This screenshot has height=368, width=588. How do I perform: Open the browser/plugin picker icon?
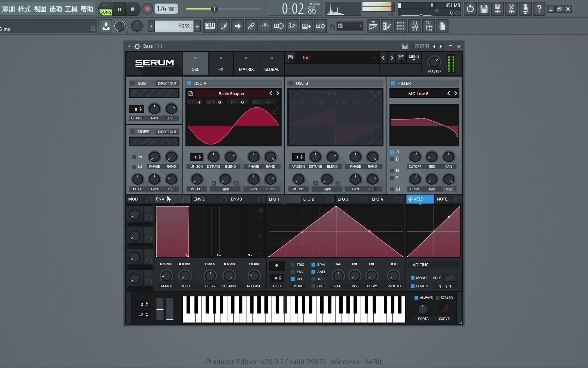click(429, 26)
